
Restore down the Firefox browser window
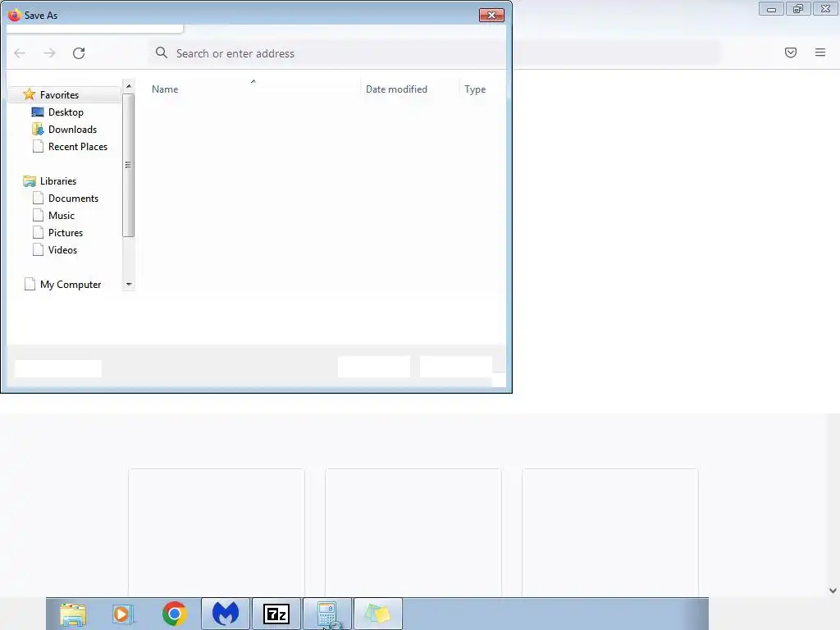798,9
